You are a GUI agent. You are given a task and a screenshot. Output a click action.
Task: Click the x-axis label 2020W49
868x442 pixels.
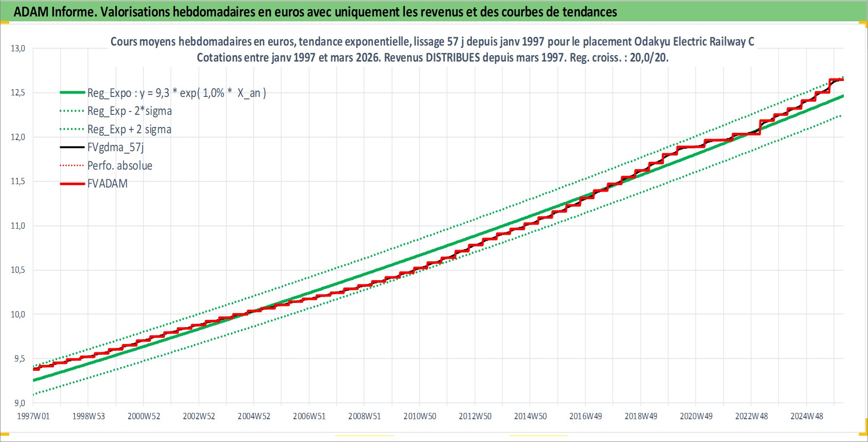pos(696,416)
